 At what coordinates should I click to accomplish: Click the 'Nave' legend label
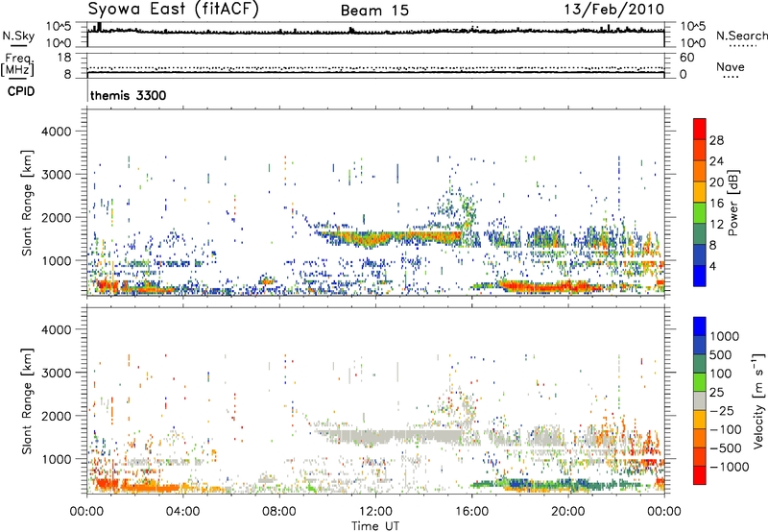pos(730,66)
